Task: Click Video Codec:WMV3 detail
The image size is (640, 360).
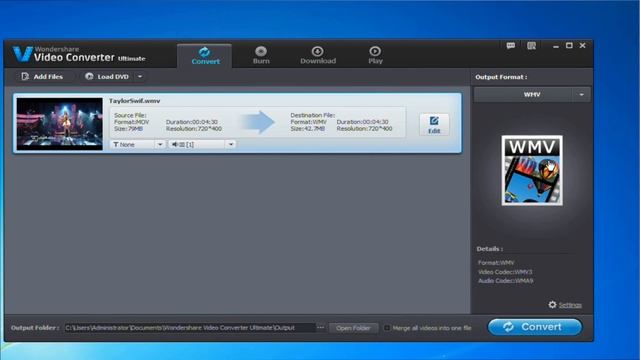Action: pyautogui.click(x=505, y=272)
